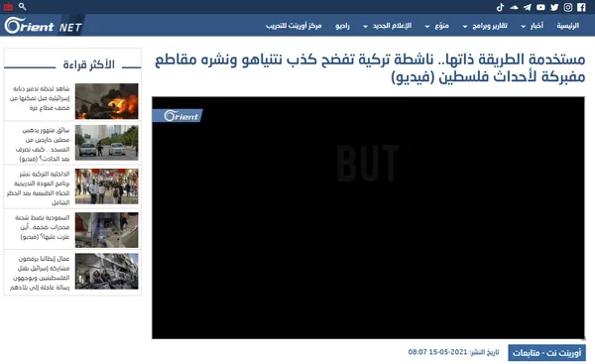Open the Telegram social icon
The width and height of the screenshot is (595, 364).
point(528,7)
